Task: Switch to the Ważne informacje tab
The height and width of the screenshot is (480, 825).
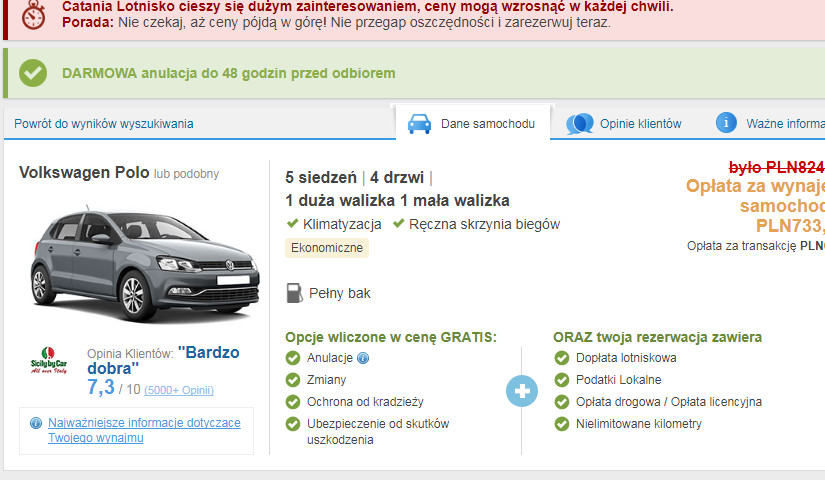Action: pyautogui.click(x=770, y=124)
